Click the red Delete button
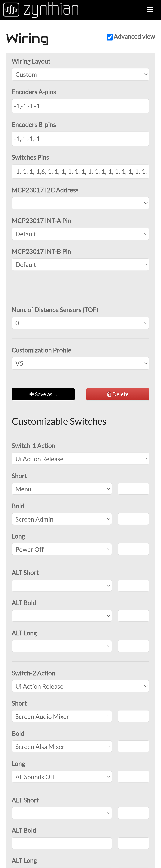161x868 pixels. tap(118, 394)
